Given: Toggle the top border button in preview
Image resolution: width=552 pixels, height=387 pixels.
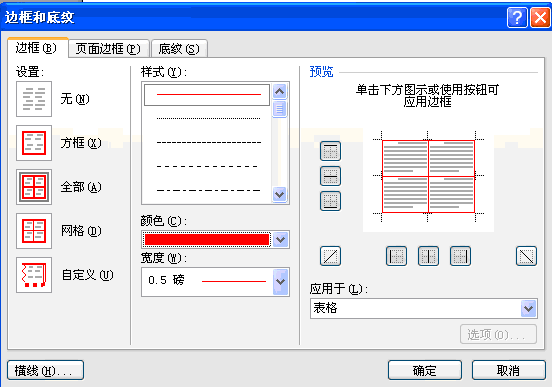Looking at the screenshot, I should click(x=330, y=151).
